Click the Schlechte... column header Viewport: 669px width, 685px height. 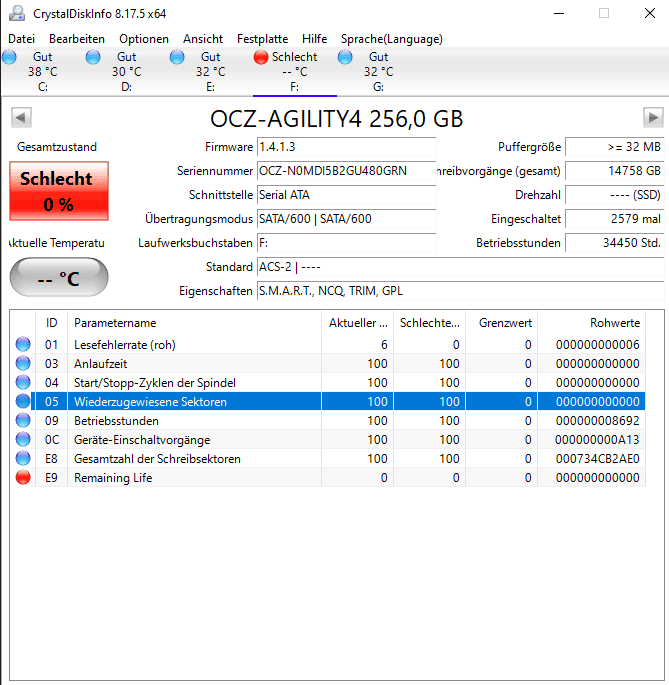pyautogui.click(x=430, y=323)
